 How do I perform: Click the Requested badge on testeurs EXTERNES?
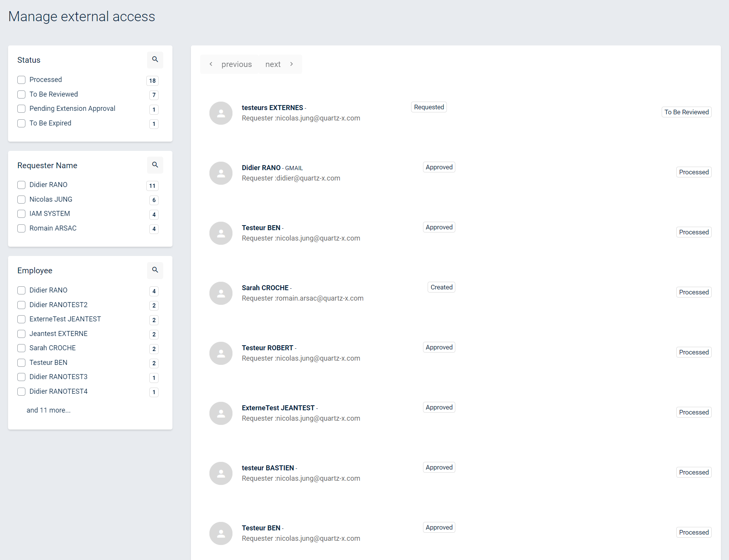point(429,107)
